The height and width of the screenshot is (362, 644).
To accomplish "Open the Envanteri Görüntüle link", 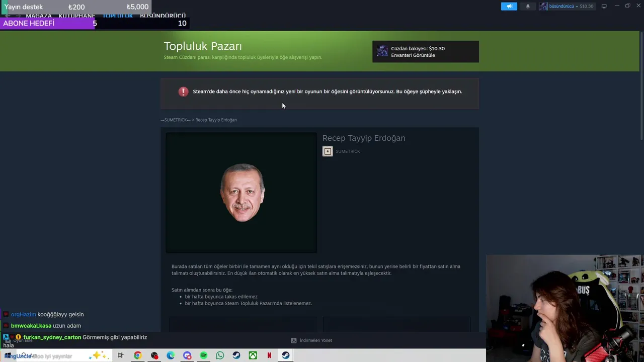I will click(x=413, y=55).
